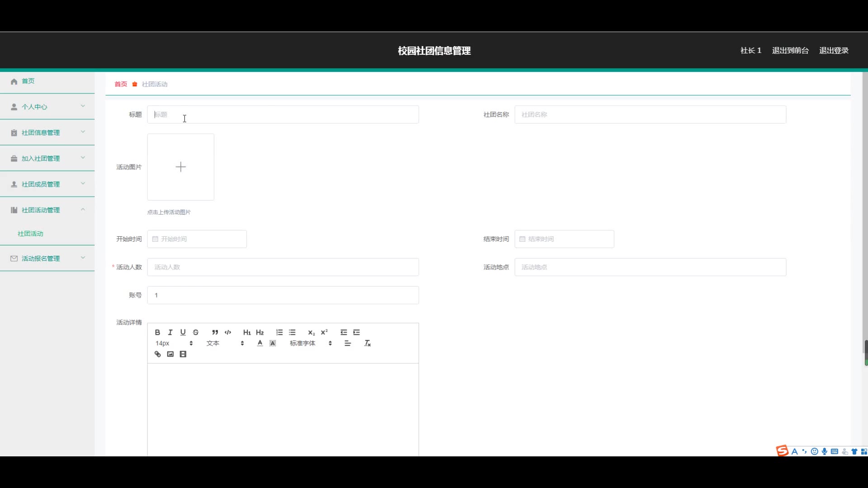Click inside the 活动详情 editor text area

283,409
